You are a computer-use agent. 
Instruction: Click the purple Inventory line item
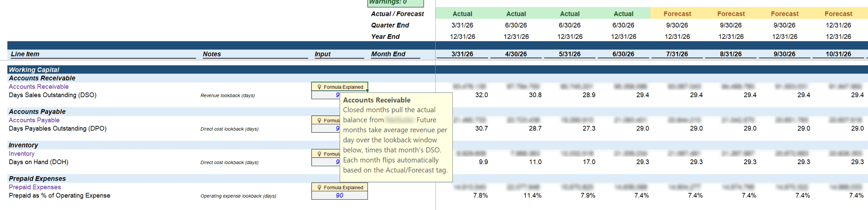click(22, 154)
